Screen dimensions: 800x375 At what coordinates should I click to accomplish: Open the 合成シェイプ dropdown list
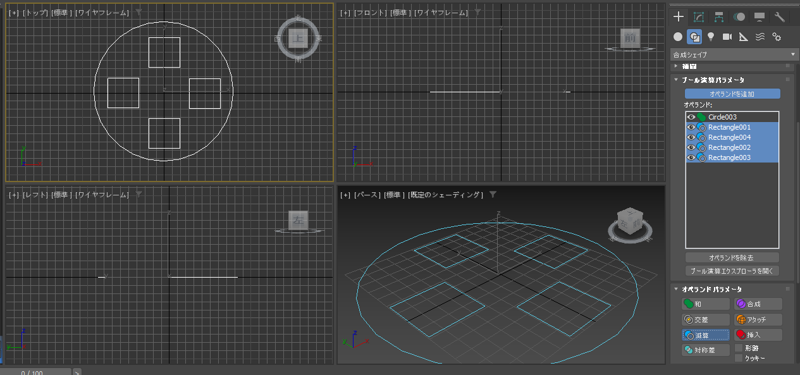point(734,55)
